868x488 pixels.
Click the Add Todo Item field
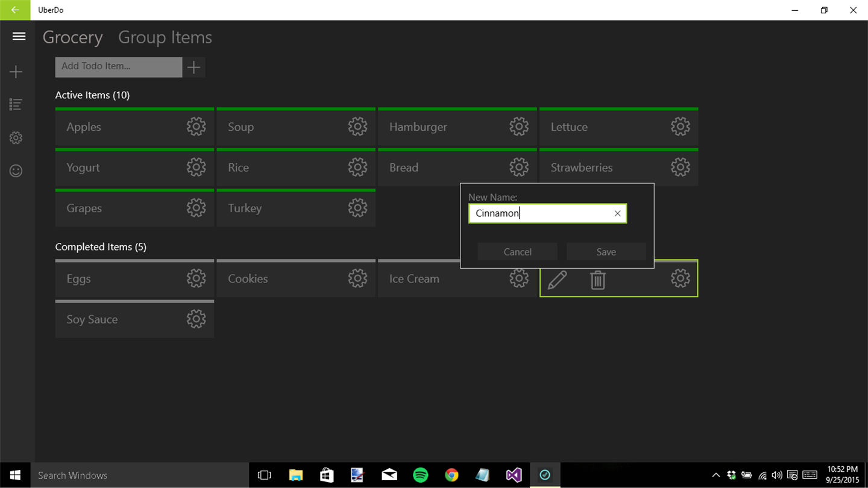(119, 67)
